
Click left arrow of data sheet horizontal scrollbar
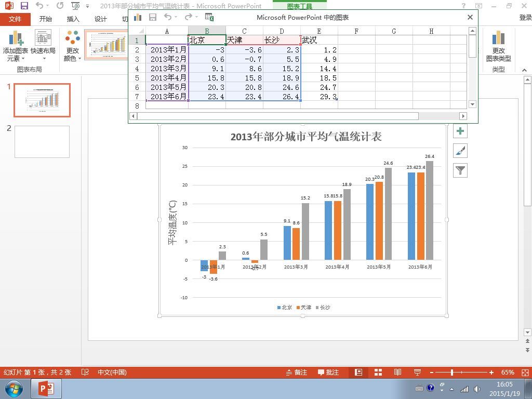click(134, 116)
